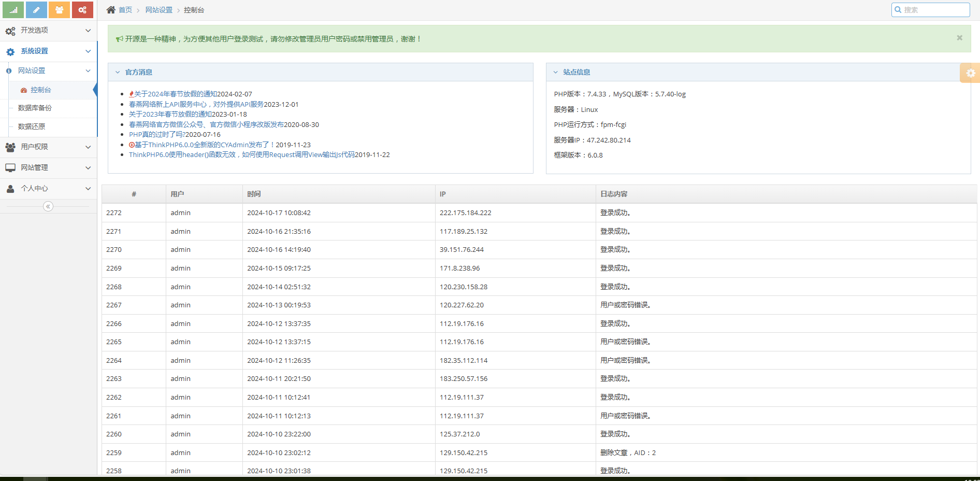Screen dimensions: 980x481
Task: Click the green signal chart shortcut button
Action: [x=13, y=10]
